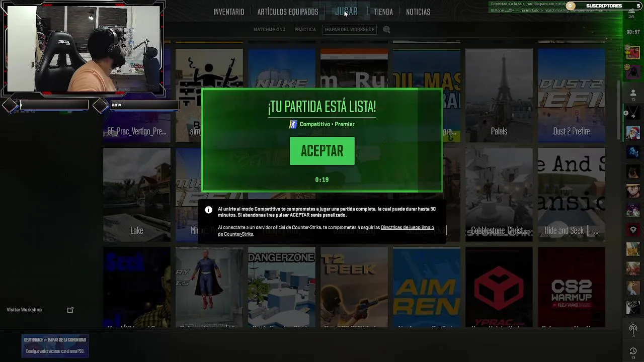Screen dimensions: 644x362
Task: Click the straw hat anime friend avatar
Action: click(x=633, y=191)
